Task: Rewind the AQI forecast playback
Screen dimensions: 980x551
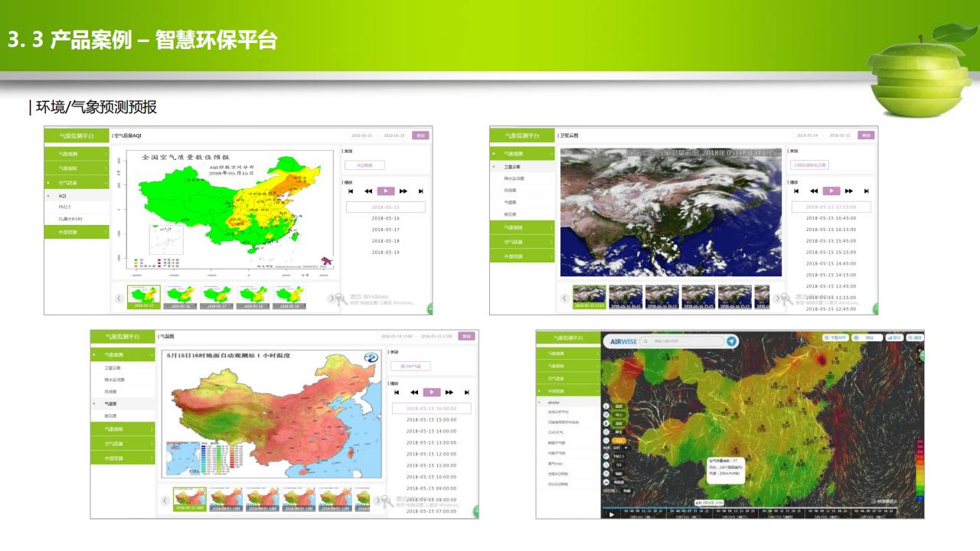Action: click(x=368, y=191)
